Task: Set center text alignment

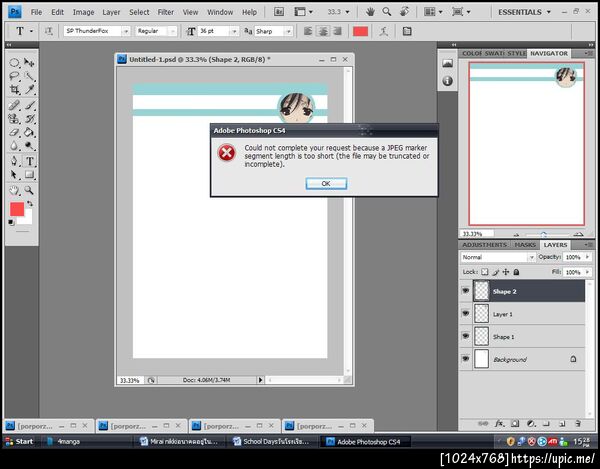Action: (x=323, y=31)
